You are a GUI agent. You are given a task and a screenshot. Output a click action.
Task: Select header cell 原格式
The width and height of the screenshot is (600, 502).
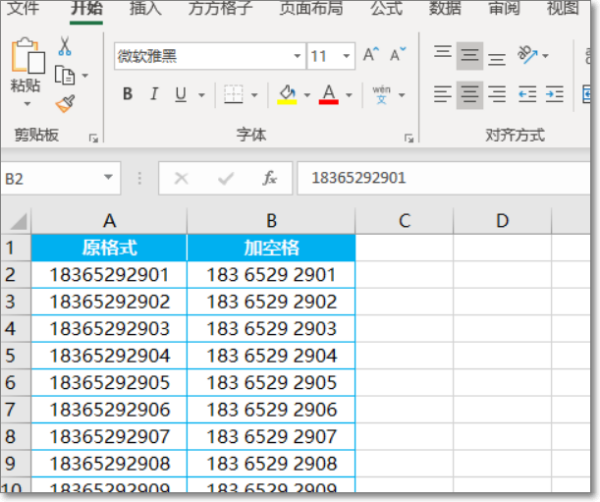[109, 248]
